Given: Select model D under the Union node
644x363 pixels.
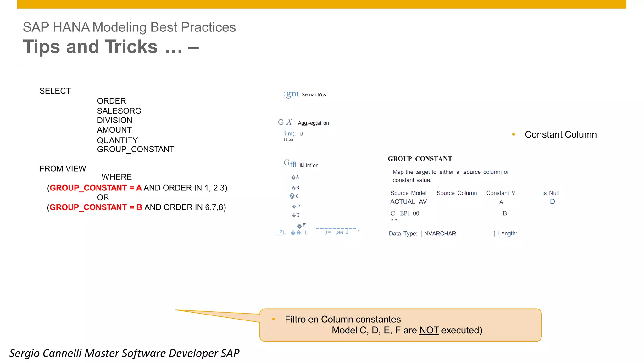Looking at the screenshot, I should click(x=296, y=206).
